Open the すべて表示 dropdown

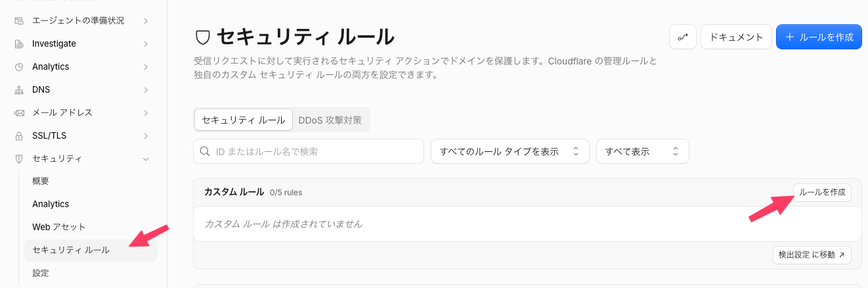pyautogui.click(x=642, y=151)
